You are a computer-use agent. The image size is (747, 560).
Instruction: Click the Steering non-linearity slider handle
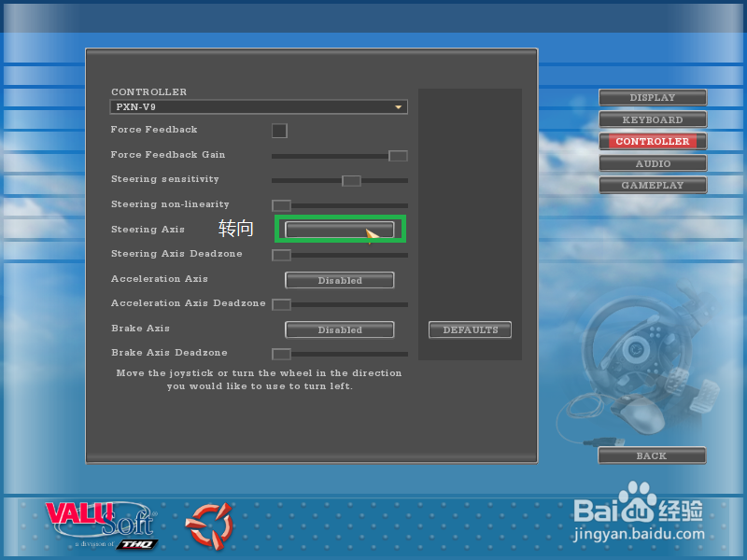(x=282, y=205)
